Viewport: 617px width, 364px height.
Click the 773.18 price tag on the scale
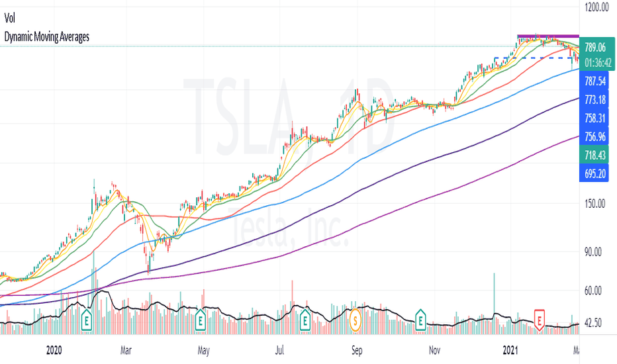pyautogui.click(x=594, y=99)
